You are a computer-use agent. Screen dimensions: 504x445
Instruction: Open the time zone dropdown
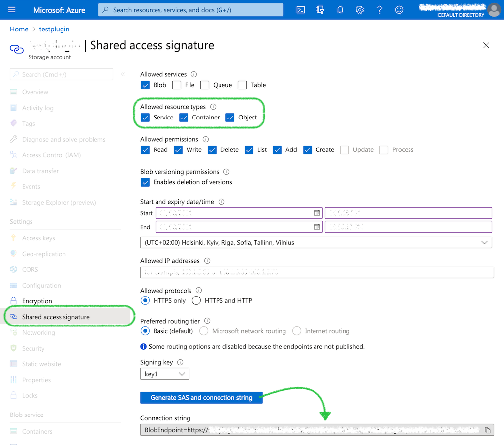coord(316,242)
